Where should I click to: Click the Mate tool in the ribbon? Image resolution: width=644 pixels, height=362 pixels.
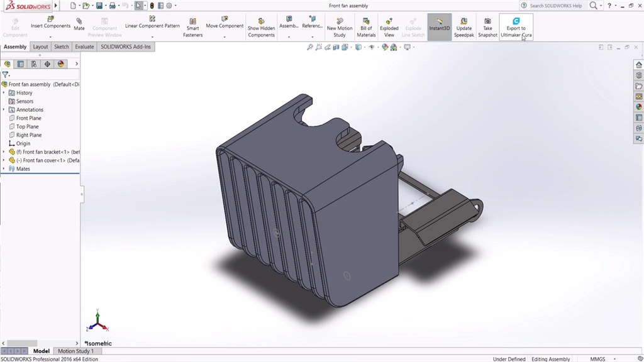point(79,25)
